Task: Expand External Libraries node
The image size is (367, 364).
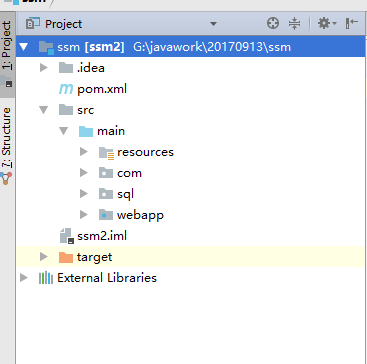Action: 24,278
